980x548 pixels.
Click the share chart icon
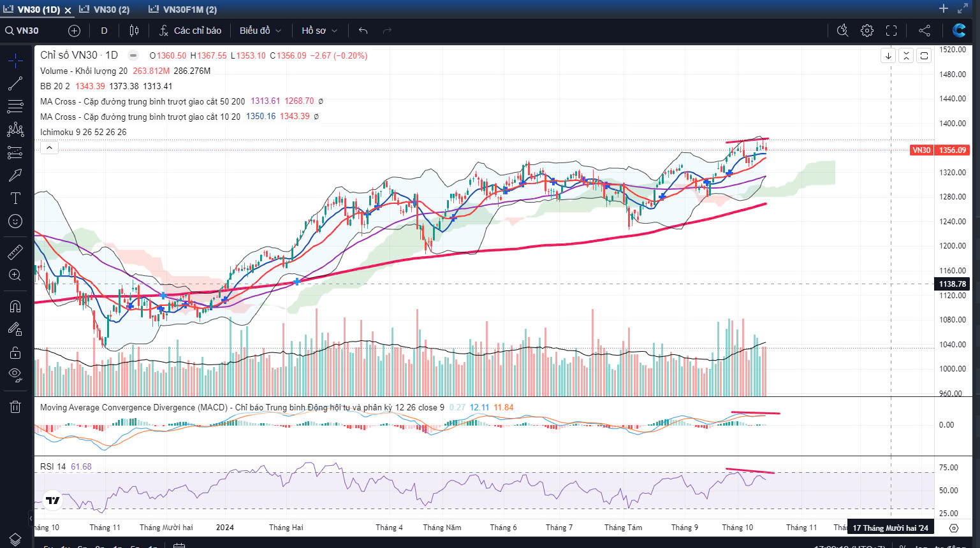[924, 31]
